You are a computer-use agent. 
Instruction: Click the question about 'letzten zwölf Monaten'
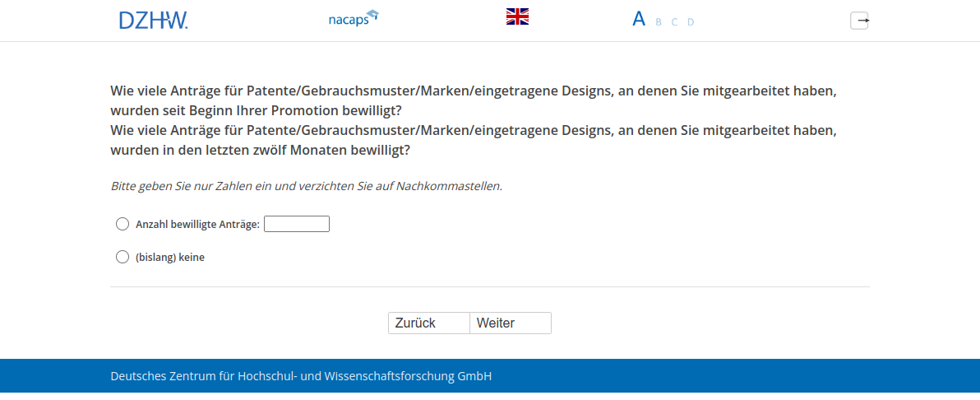pos(473,141)
